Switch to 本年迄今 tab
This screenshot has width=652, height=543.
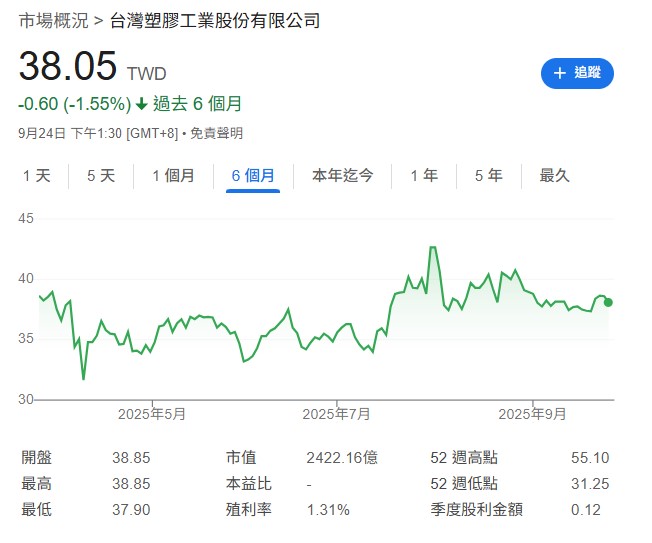click(343, 175)
